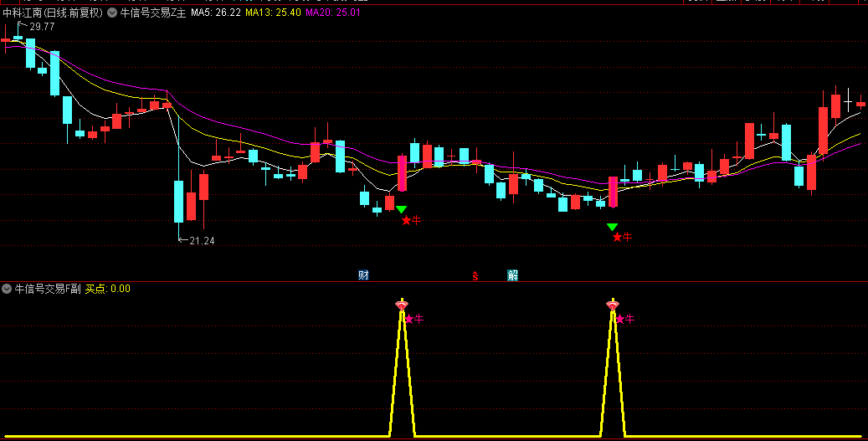The height and width of the screenshot is (441, 868).
Task: Select the 牛信号交易Z主 indicator name
Action: tap(152, 13)
